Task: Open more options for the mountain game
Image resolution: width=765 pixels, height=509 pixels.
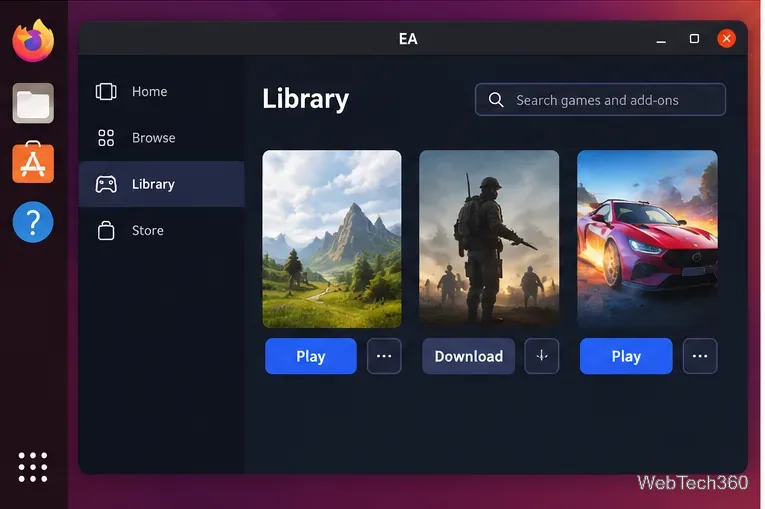Action: point(384,356)
